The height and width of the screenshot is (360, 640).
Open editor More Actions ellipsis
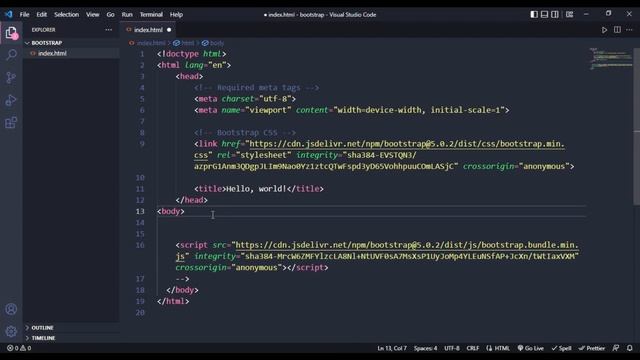629,30
